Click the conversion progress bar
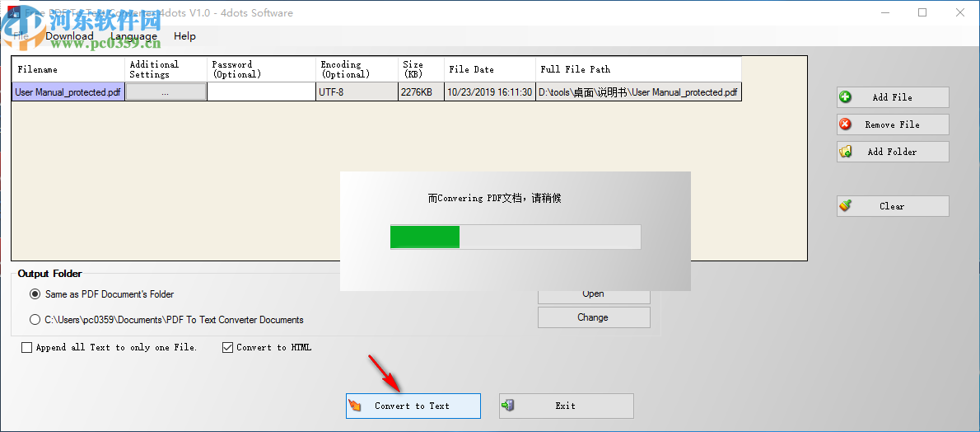This screenshot has height=432, width=980. pyautogui.click(x=516, y=237)
